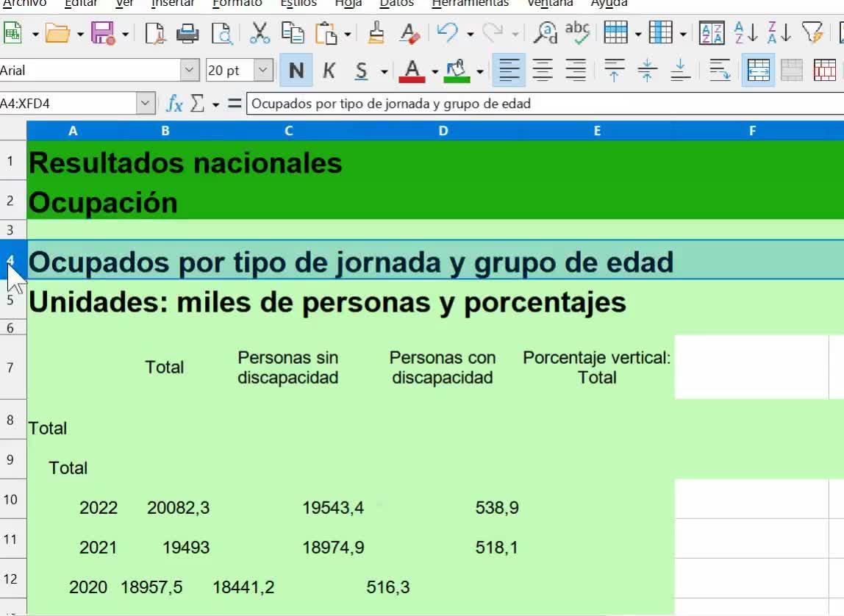
Task: Open the Herramientas menu
Action: pyautogui.click(x=471, y=3)
